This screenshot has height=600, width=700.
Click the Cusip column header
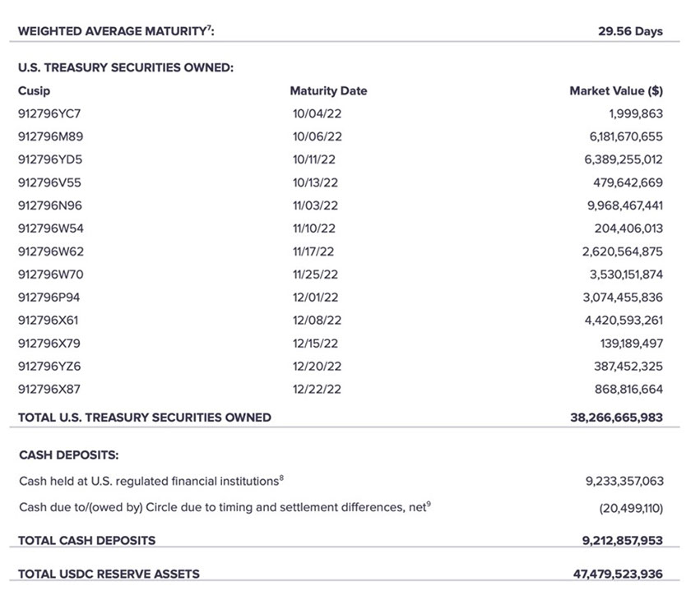[34, 90]
